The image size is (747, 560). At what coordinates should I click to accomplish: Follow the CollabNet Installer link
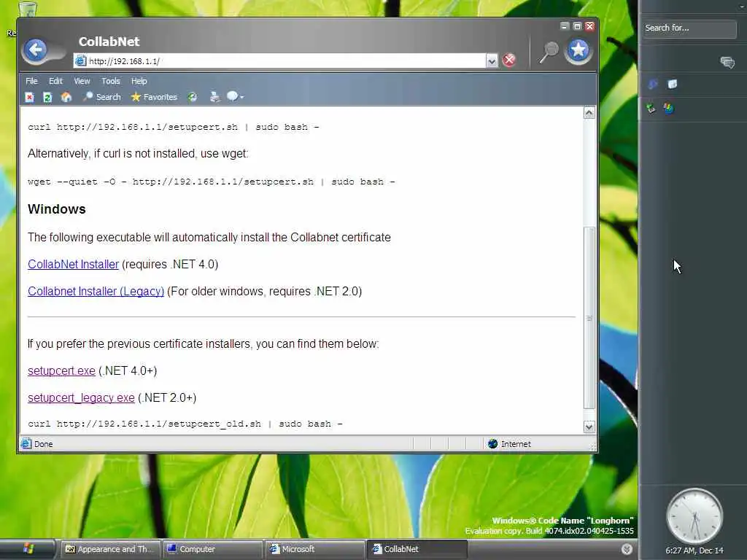click(x=74, y=264)
